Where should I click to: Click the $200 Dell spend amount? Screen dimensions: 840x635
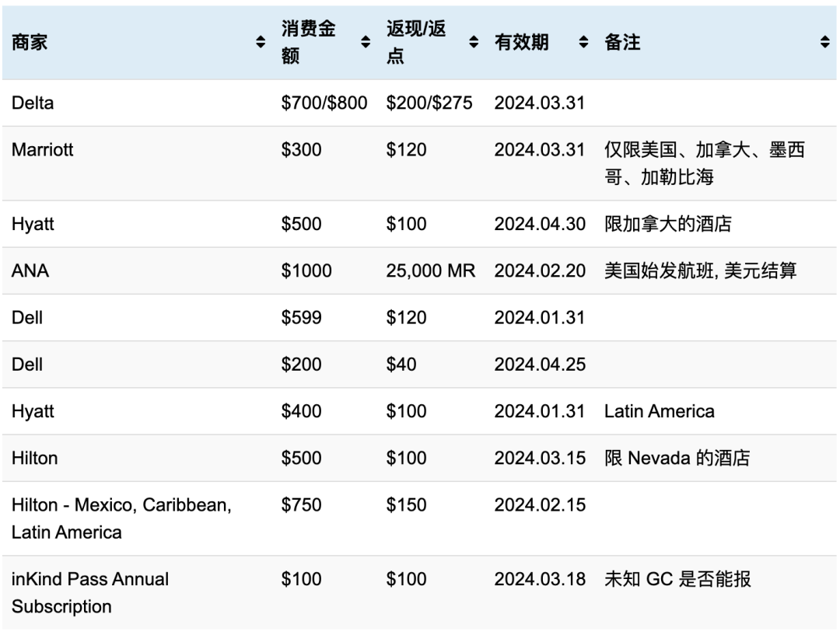click(x=301, y=364)
